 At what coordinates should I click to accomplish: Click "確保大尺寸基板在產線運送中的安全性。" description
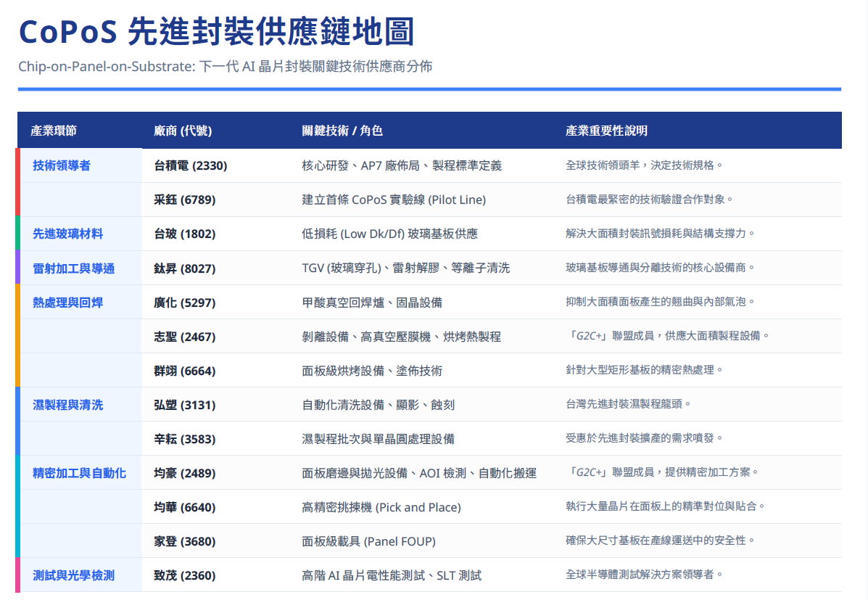tap(660, 541)
